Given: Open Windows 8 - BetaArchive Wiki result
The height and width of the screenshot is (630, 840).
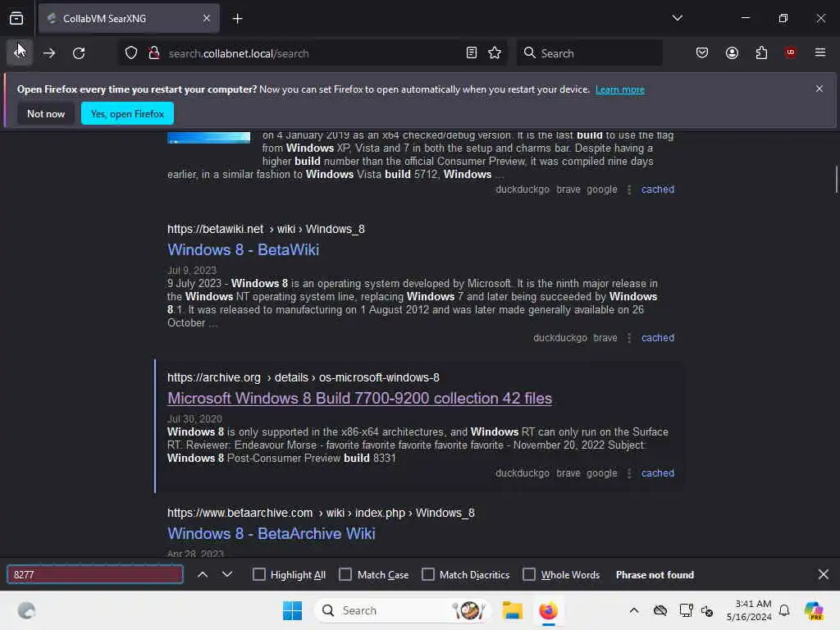Looking at the screenshot, I should (271, 533).
